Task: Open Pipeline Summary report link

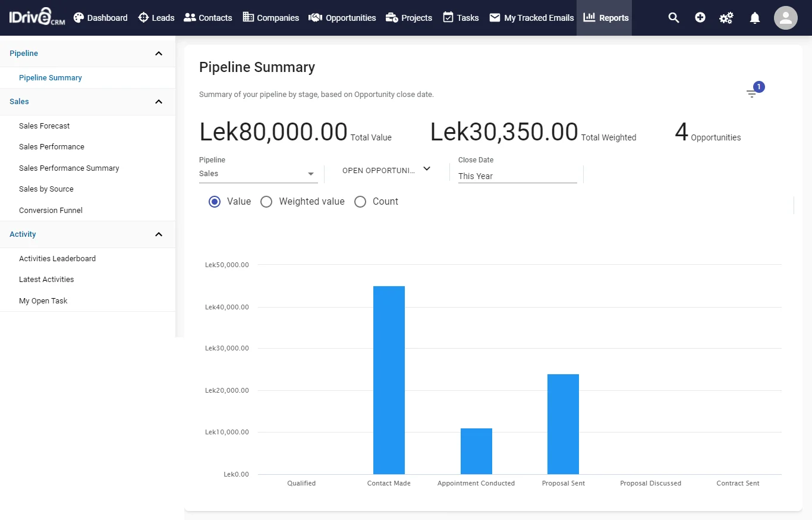Action: click(x=51, y=78)
